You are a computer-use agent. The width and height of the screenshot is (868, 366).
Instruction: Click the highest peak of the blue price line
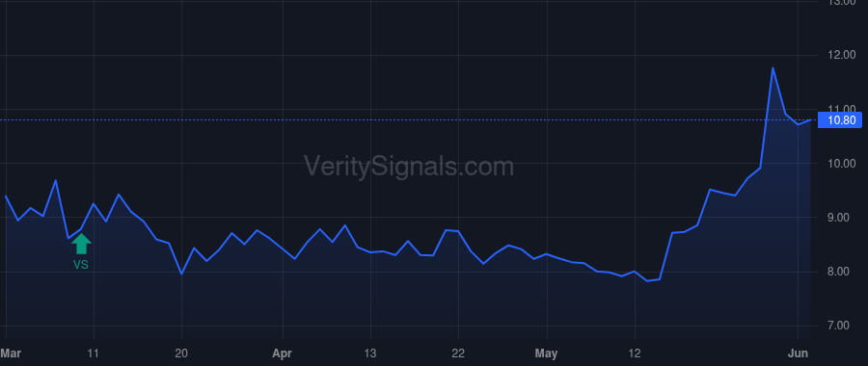(773, 68)
